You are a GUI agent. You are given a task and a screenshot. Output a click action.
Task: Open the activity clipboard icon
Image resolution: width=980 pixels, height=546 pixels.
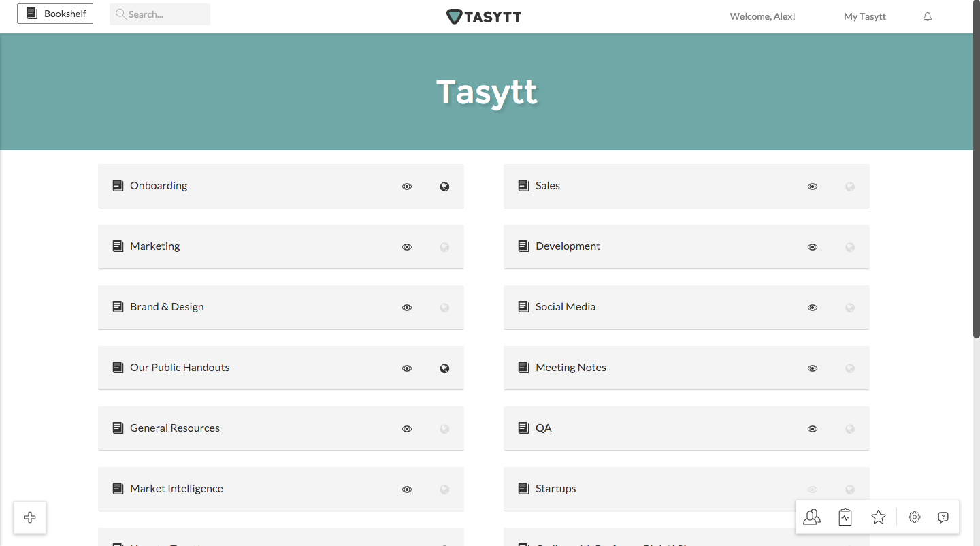click(845, 517)
